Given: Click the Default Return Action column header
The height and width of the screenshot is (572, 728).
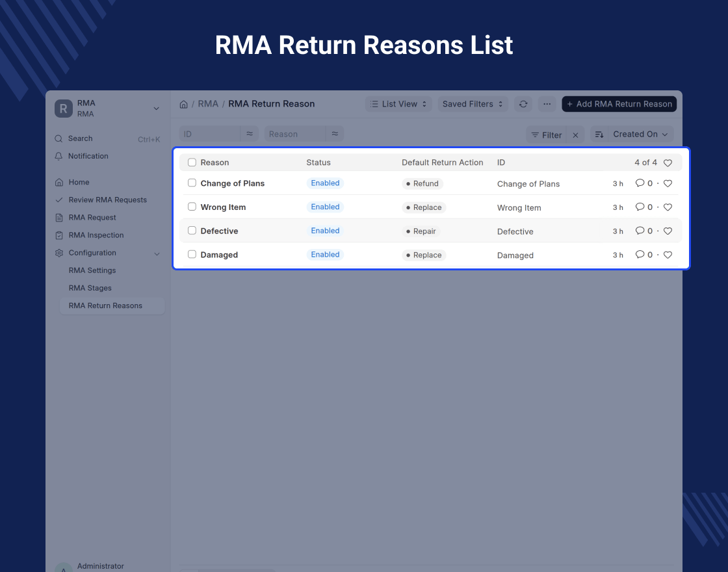Looking at the screenshot, I should coord(443,162).
